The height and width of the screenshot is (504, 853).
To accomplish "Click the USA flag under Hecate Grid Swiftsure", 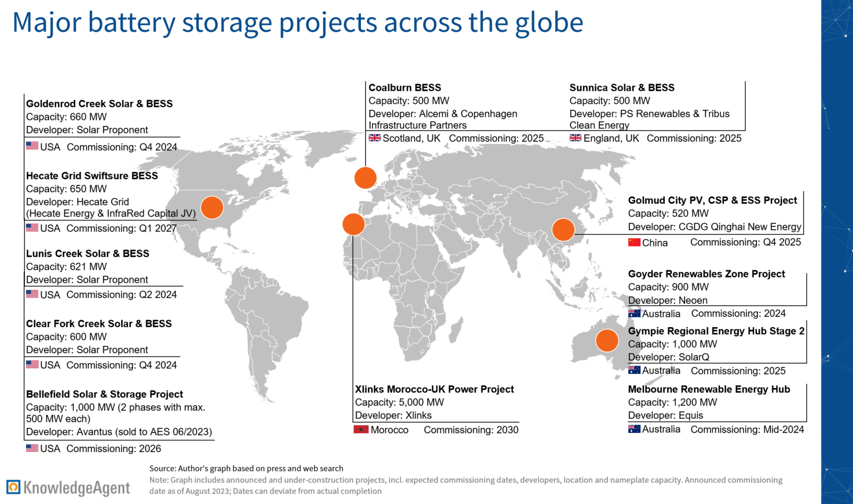I will 32,228.
